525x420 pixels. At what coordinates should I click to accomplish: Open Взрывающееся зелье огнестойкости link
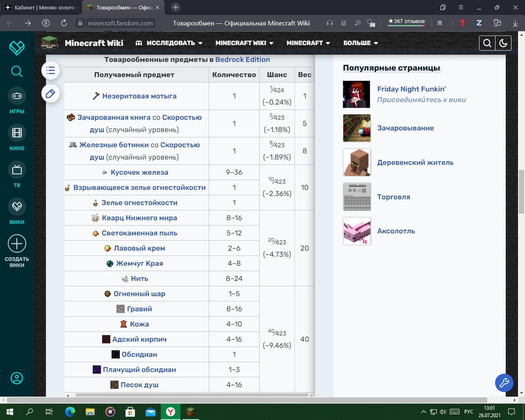point(140,188)
